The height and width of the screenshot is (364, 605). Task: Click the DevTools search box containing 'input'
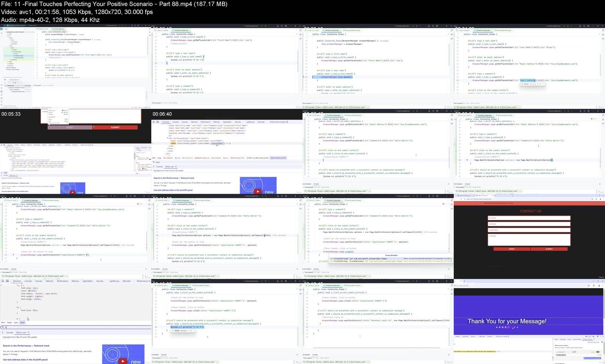[227, 162]
